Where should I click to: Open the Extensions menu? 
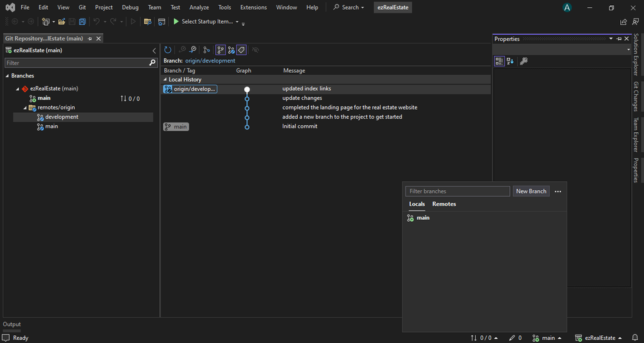coord(253,7)
